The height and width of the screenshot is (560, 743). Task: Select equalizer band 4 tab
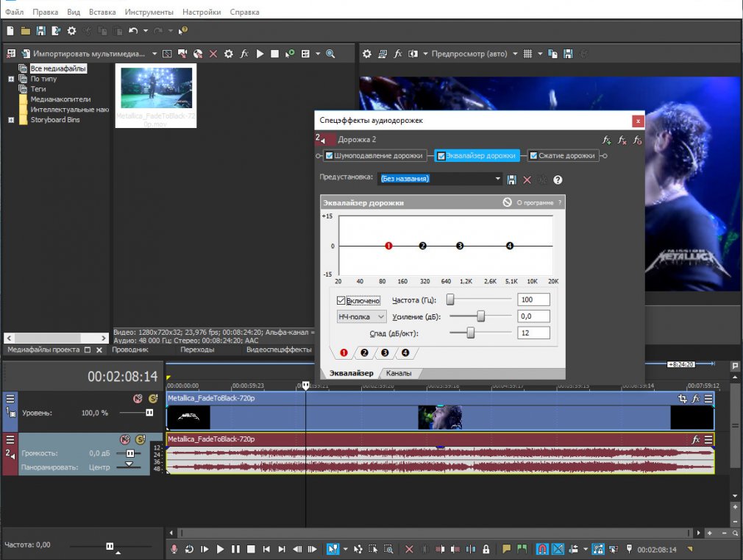coord(405,352)
